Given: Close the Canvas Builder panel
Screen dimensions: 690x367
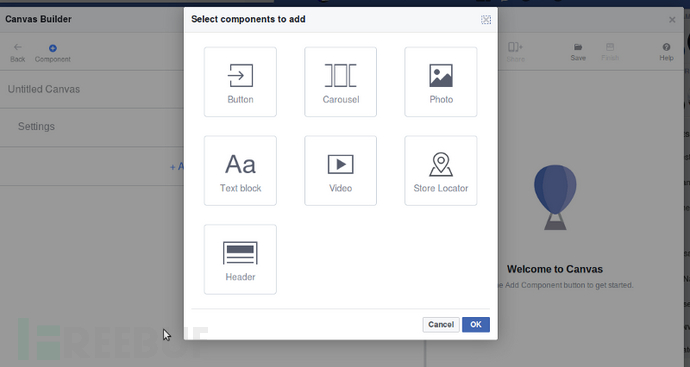Looking at the screenshot, I should (x=672, y=20).
